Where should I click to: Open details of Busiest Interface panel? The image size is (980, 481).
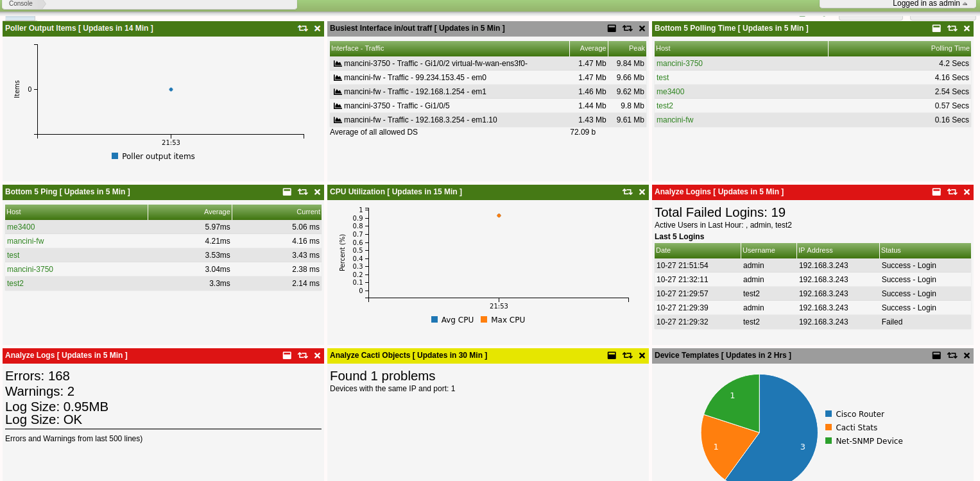612,28
